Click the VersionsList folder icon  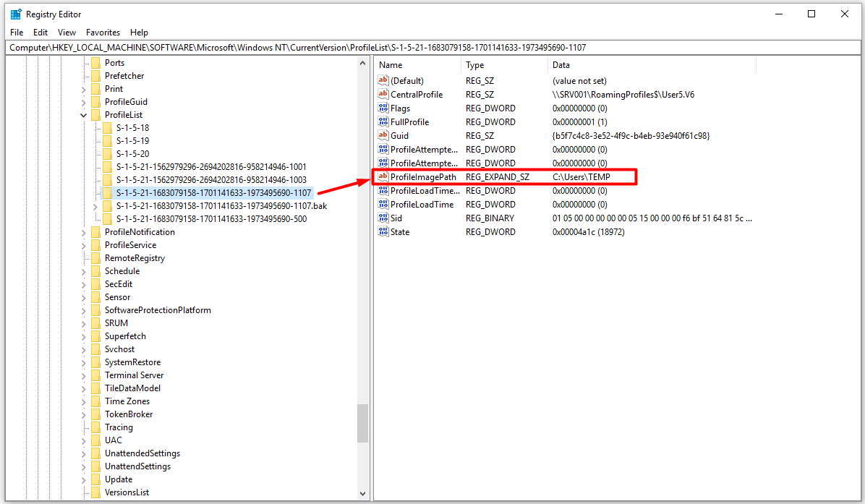pyautogui.click(x=96, y=492)
